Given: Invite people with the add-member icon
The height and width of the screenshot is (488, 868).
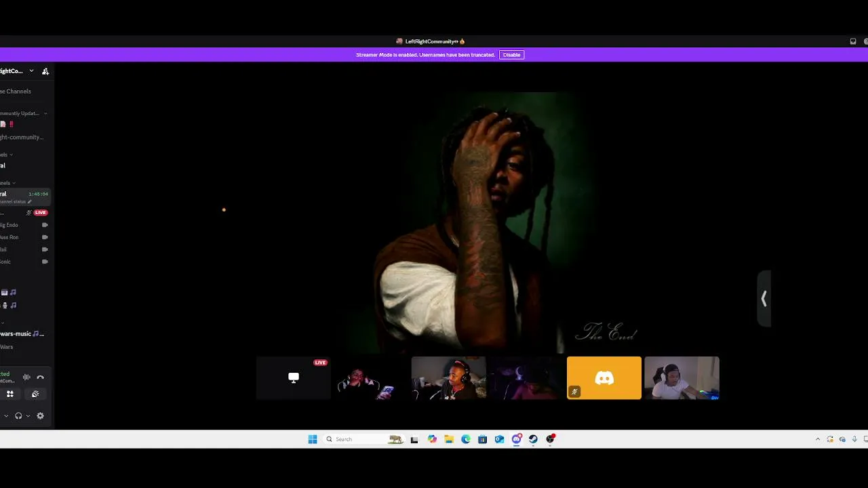Looking at the screenshot, I should pyautogui.click(x=45, y=71).
